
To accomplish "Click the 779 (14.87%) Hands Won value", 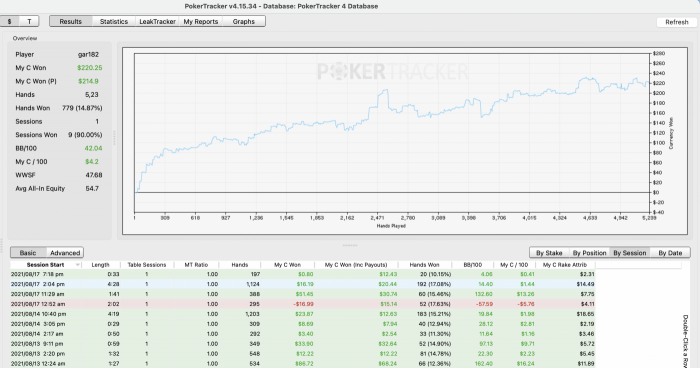I will tap(82, 108).
